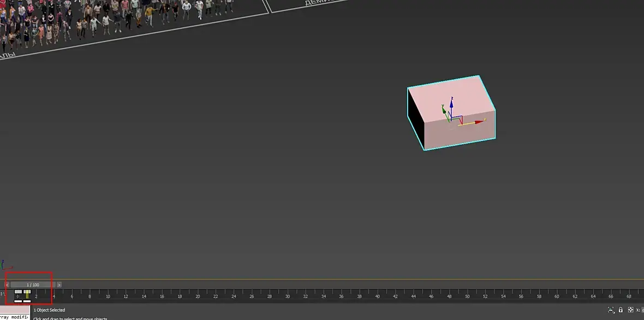
Task: Select the yellow keyframe at frame 1
Action: coord(27,294)
